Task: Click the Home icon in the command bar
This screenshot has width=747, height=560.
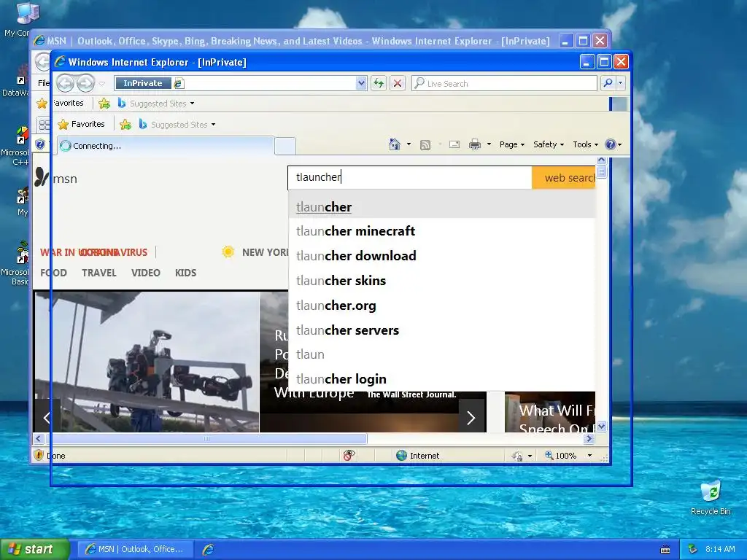Action: tap(395, 144)
